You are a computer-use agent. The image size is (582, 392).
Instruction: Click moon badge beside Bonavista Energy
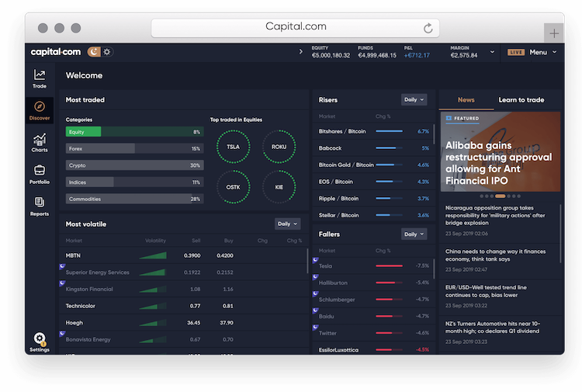(x=62, y=334)
